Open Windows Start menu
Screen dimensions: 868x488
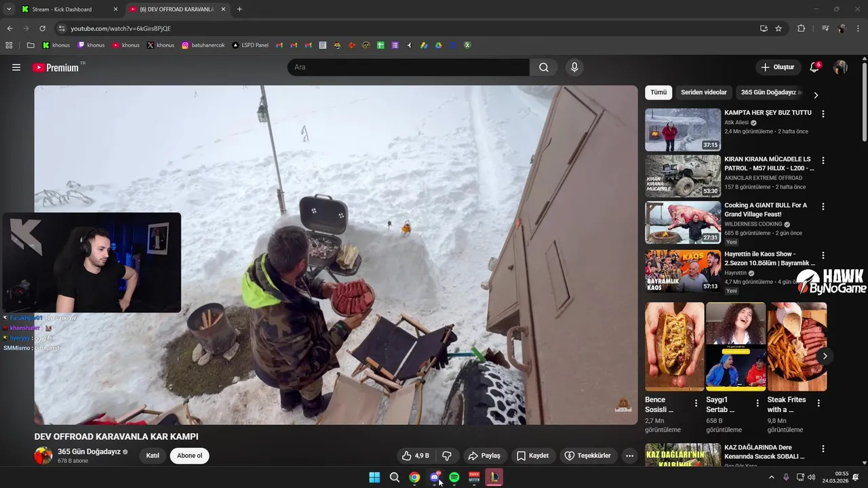point(374,477)
